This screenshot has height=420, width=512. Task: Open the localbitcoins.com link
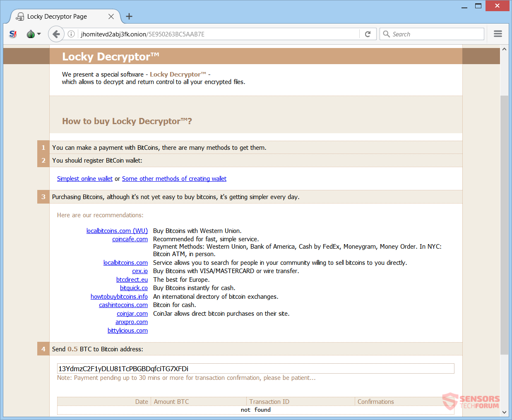pos(125,263)
